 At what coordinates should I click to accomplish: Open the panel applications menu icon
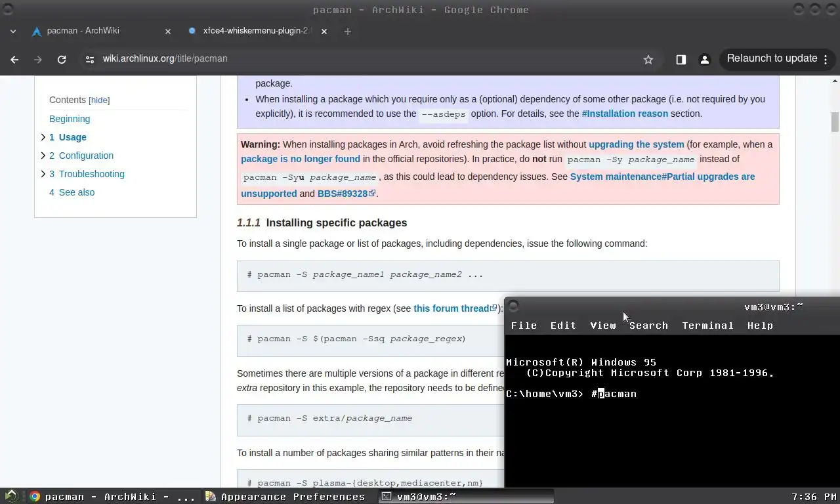11,497
